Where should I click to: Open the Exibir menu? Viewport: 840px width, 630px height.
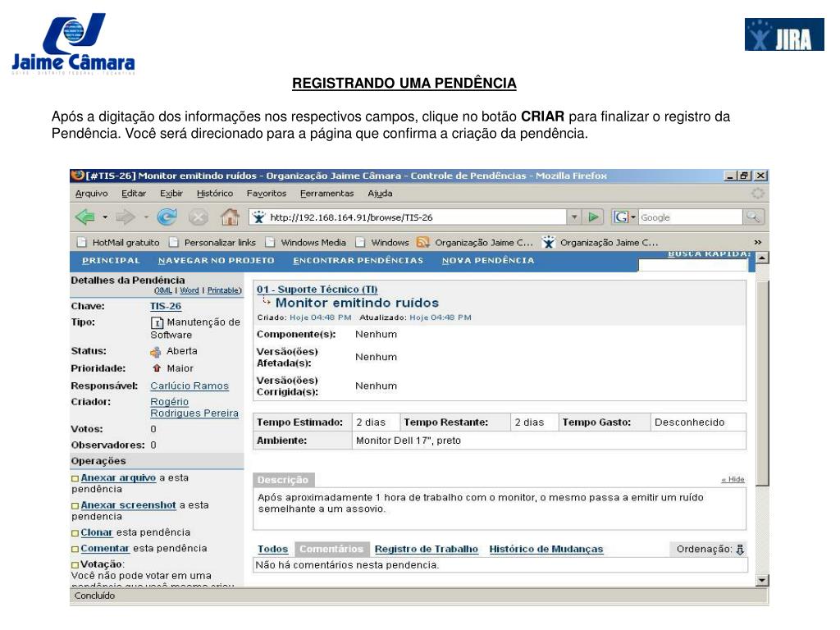(x=171, y=194)
